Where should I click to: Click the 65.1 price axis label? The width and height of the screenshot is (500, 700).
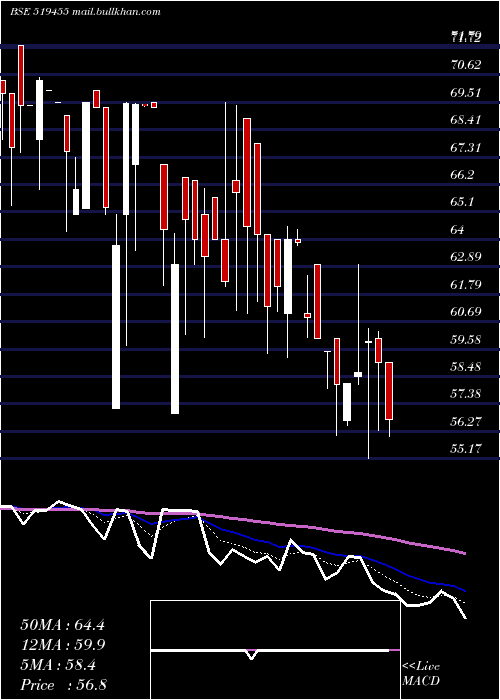(463, 202)
